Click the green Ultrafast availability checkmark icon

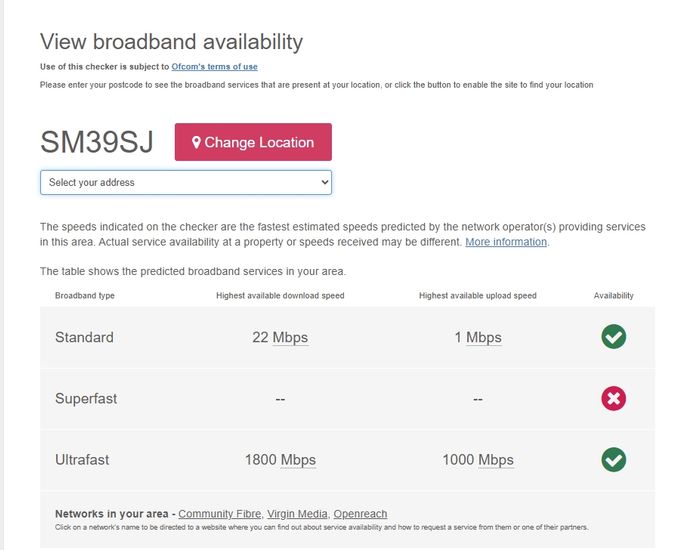613,460
